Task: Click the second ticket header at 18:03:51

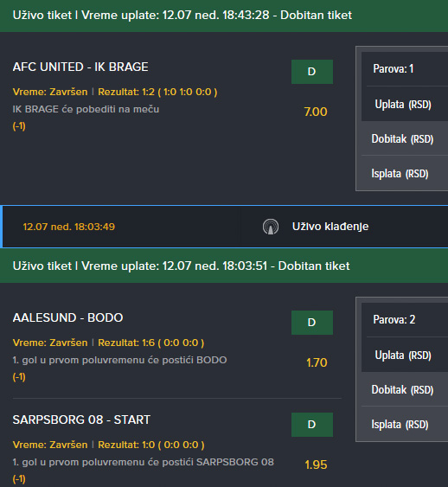Action: (224, 266)
